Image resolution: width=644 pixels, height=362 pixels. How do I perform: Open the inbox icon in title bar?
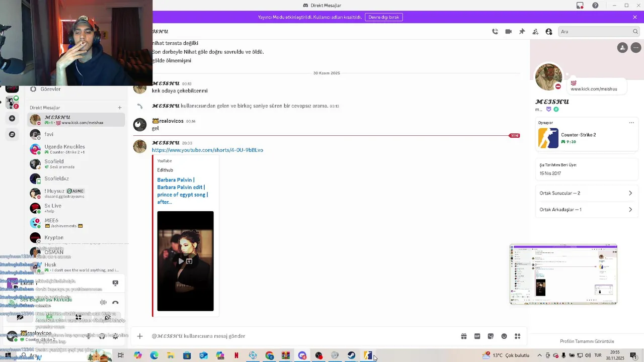580,6
